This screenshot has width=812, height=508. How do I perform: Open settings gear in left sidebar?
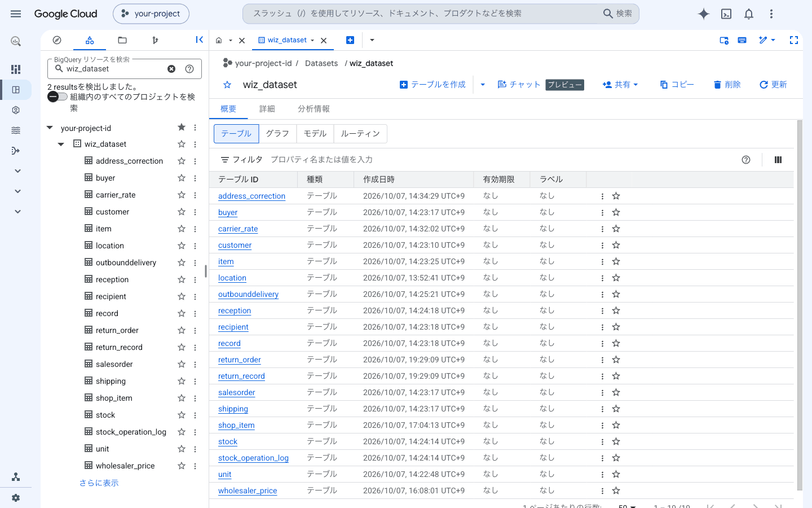point(16,498)
